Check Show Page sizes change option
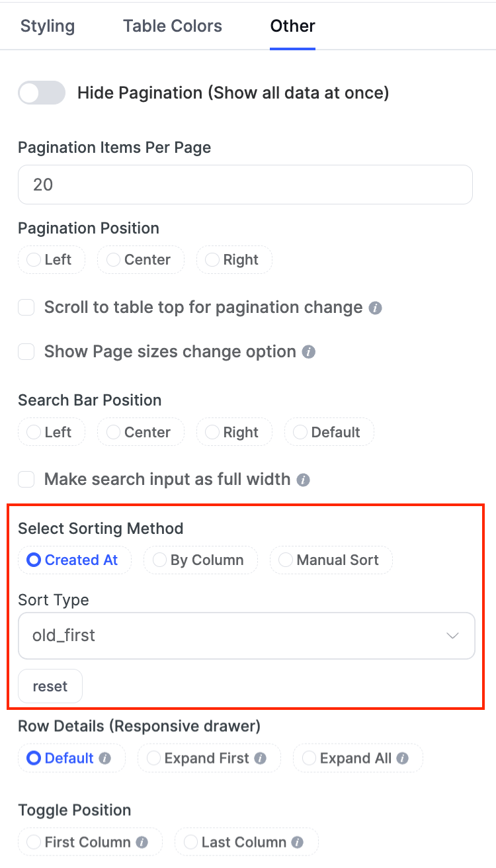 click(26, 351)
